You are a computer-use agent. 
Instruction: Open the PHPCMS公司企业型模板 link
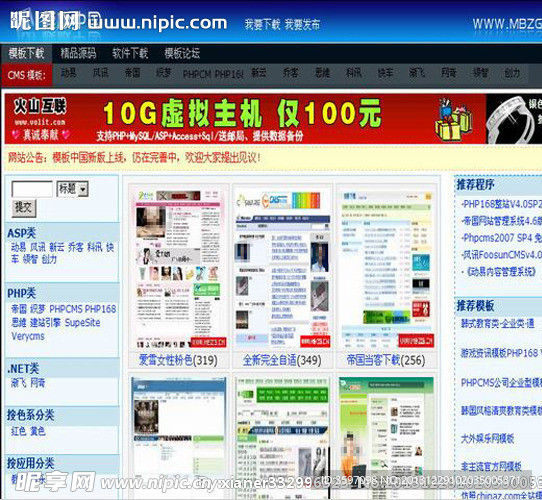point(501,382)
